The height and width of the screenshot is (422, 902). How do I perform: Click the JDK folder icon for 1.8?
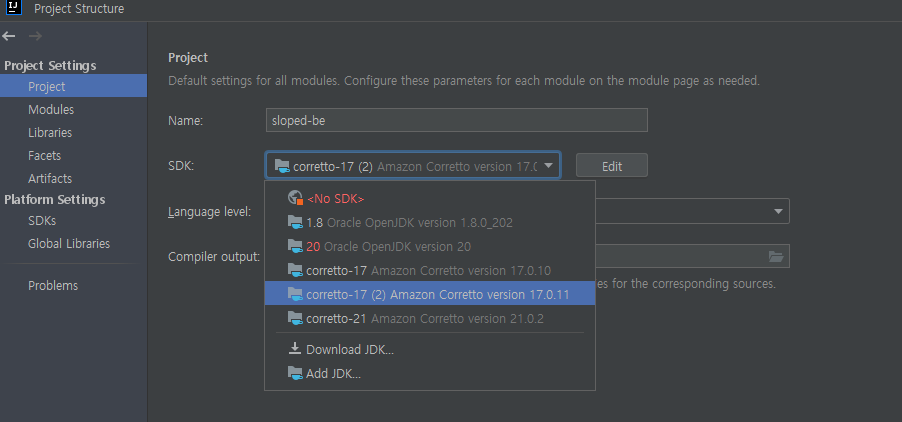pyautogui.click(x=295, y=222)
